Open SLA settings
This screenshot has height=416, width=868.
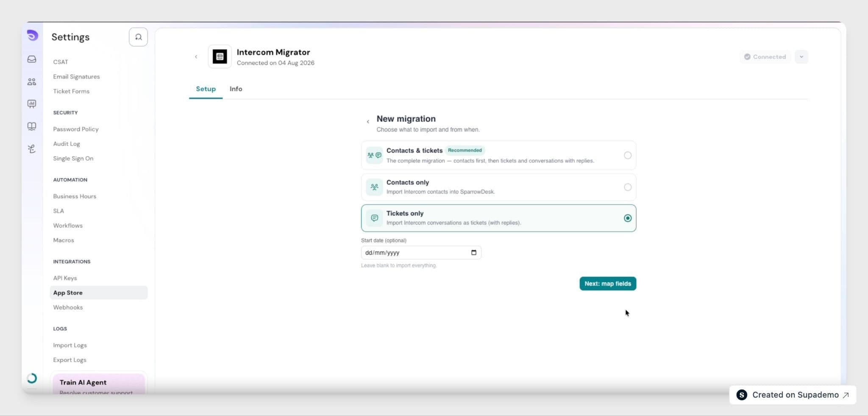pyautogui.click(x=58, y=211)
